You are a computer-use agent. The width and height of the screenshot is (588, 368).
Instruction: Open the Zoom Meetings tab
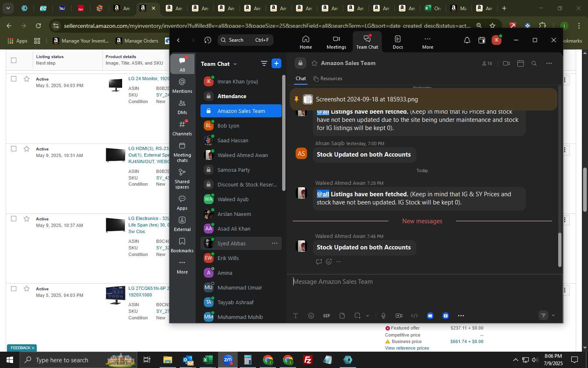(x=336, y=42)
